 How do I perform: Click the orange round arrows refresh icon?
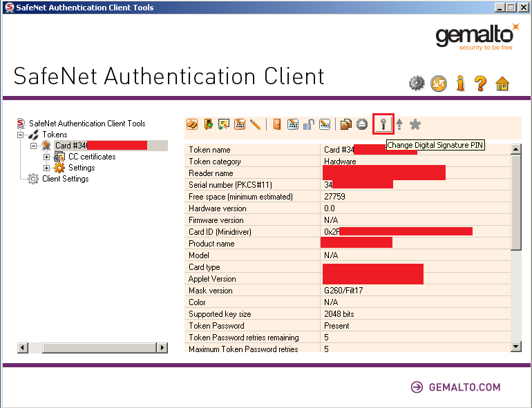coord(438,84)
